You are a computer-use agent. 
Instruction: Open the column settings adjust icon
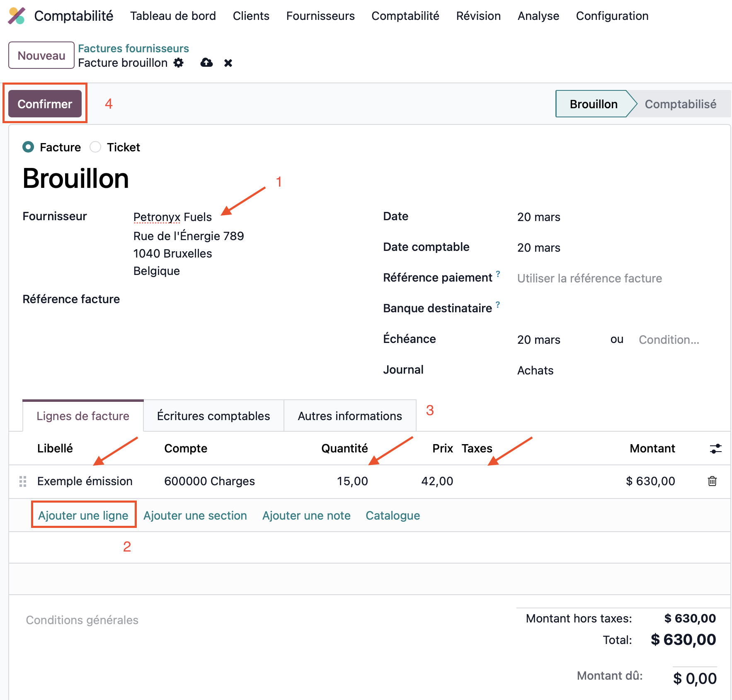coord(715,448)
